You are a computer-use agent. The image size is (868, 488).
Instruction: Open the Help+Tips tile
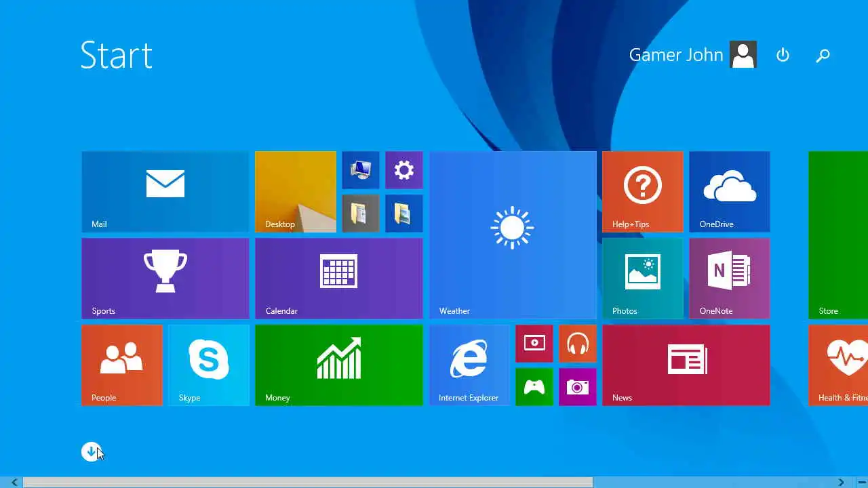(x=643, y=192)
